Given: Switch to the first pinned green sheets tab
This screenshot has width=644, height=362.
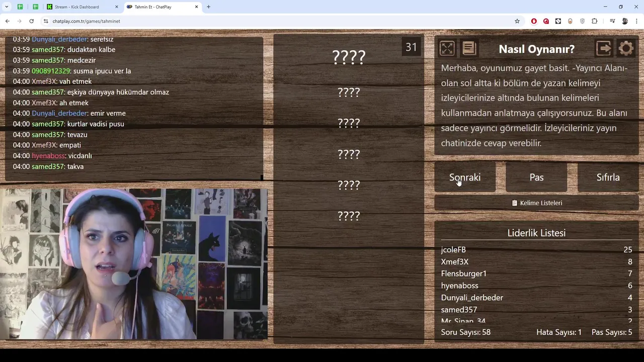Looking at the screenshot, I should [20, 7].
